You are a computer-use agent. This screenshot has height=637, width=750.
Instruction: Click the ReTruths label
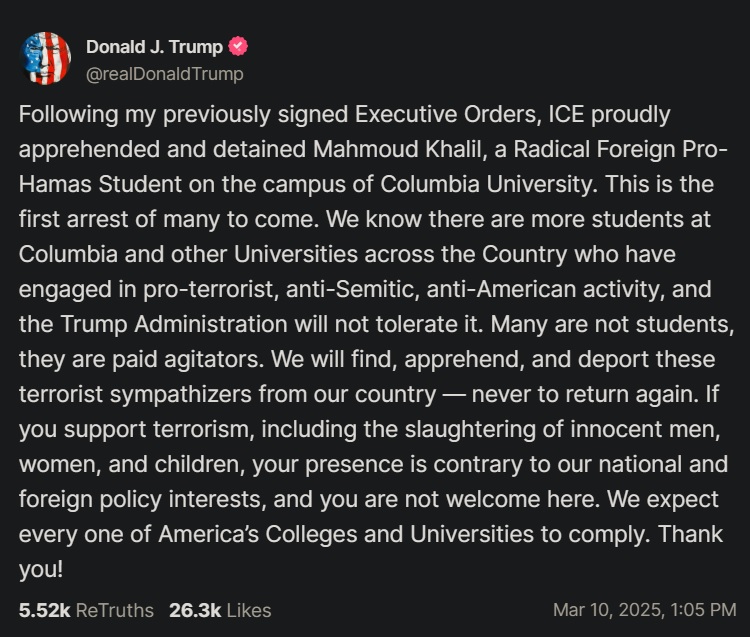tap(115, 610)
